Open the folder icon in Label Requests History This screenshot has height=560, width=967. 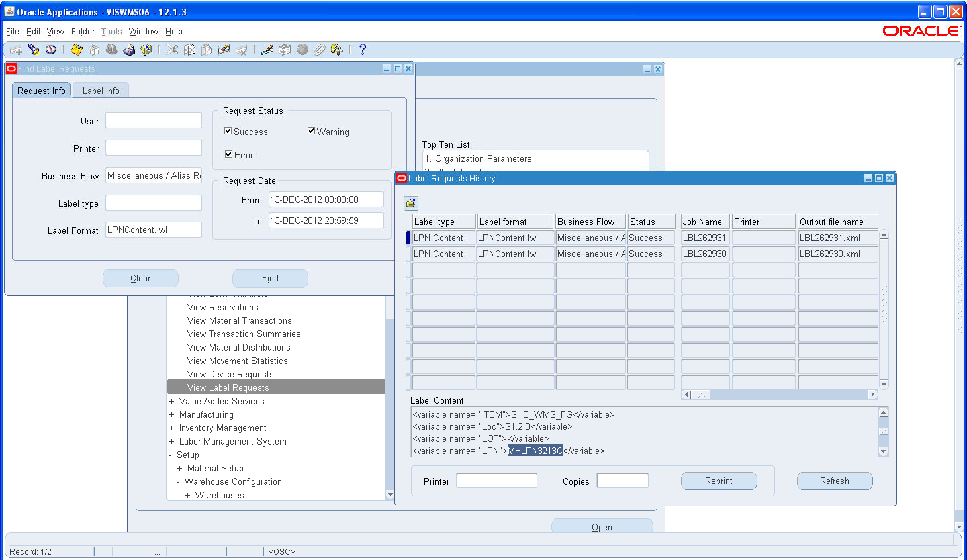(x=410, y=203)
